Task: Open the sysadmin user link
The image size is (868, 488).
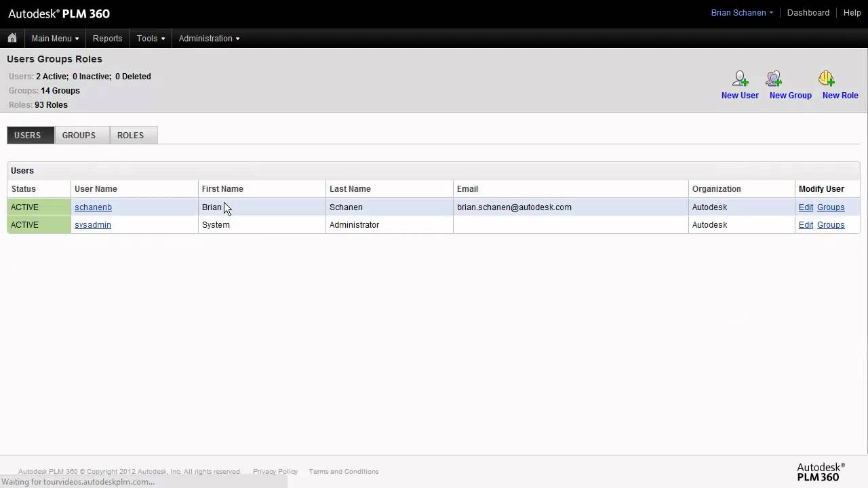Action: 93,225
